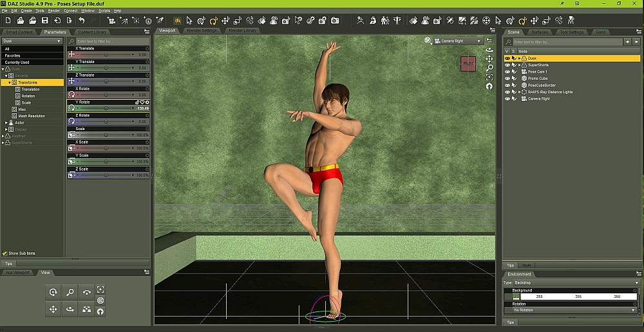Expand the Dusk node in Scene tree
Screen dimensions: 644x332
tap(519, 59)
